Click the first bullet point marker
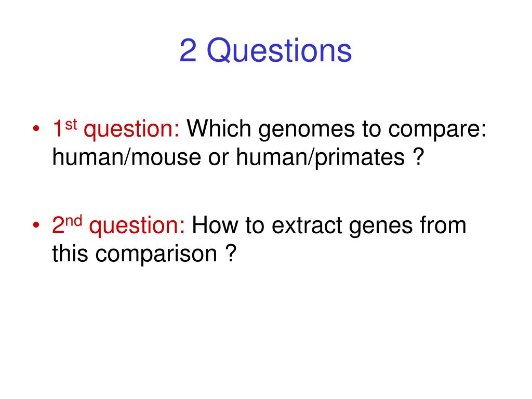 click(36, 129)
